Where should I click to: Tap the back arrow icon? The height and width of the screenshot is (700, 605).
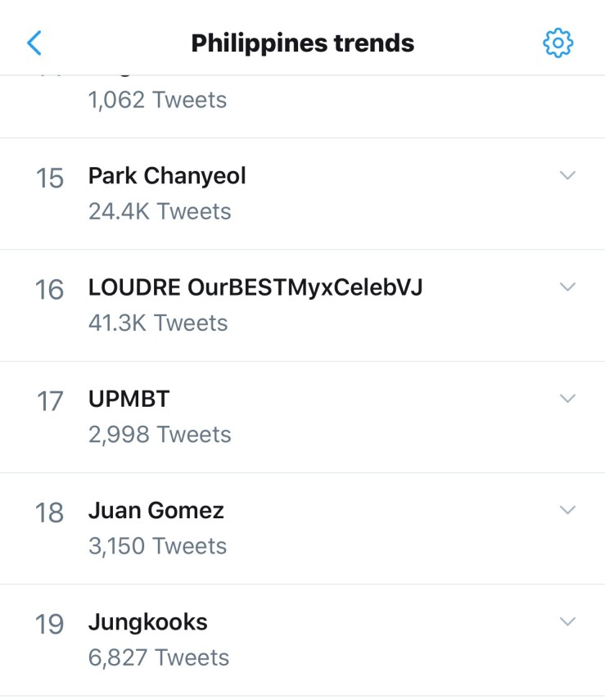click(x=34, y=43)
